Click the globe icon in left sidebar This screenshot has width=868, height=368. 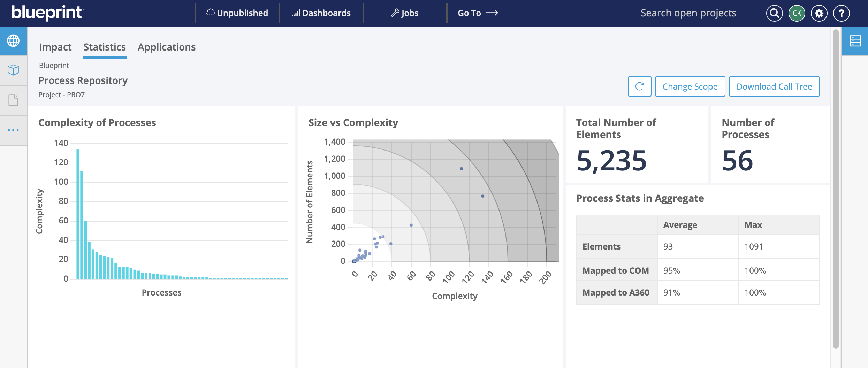pos(13,41)
